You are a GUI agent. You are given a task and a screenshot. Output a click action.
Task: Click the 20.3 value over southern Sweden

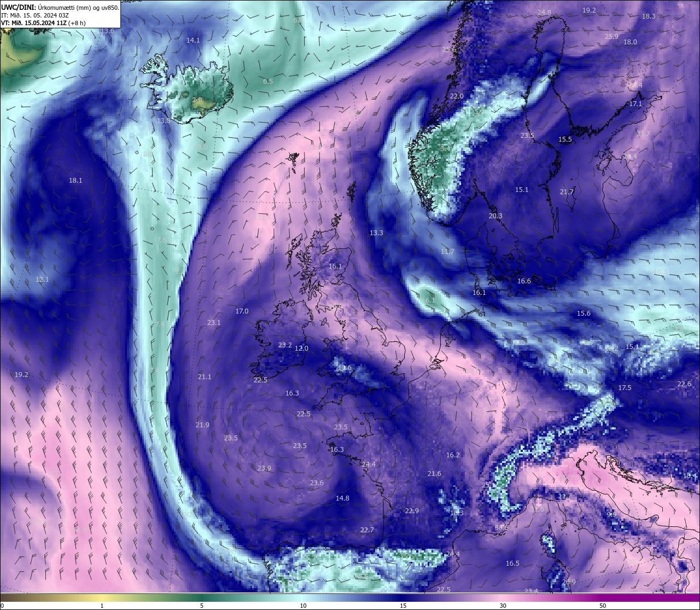click(x=495, y=216)
